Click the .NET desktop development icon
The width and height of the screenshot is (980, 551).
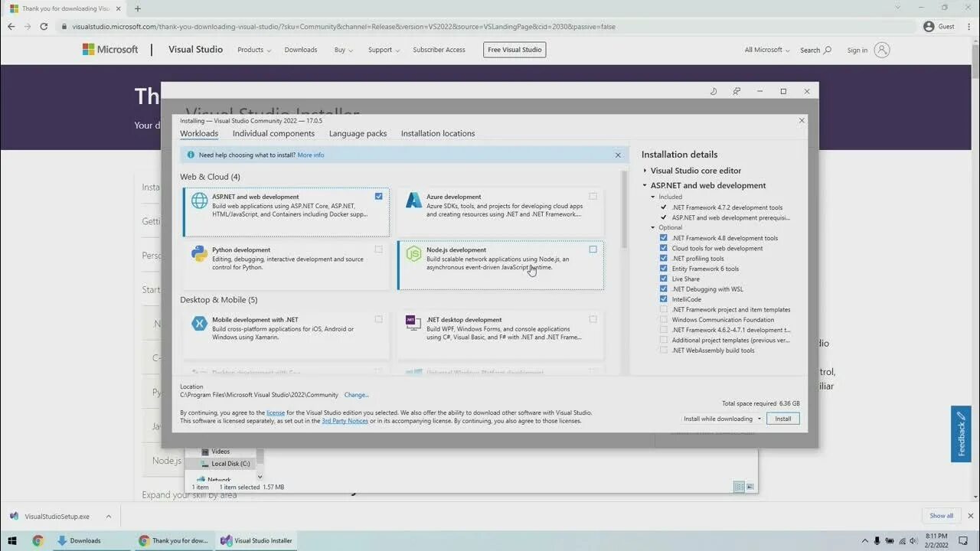pos(413,323)
